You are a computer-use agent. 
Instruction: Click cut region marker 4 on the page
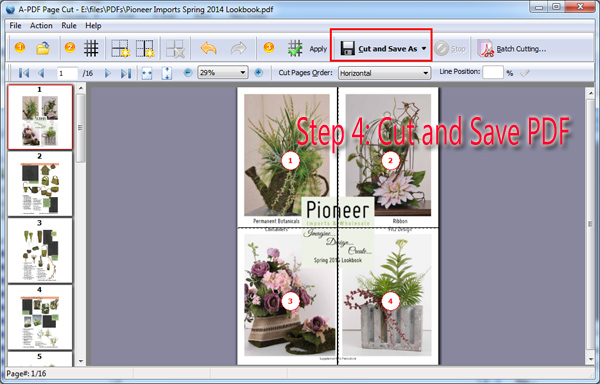390,301
